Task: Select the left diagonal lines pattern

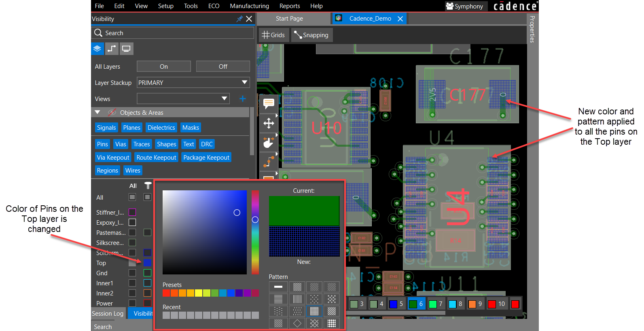Action: (314, 287)
